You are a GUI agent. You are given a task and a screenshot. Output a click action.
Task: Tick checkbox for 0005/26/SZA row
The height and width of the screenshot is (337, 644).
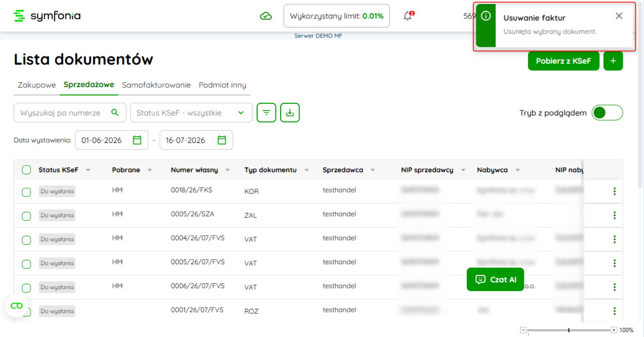(26, 216)
